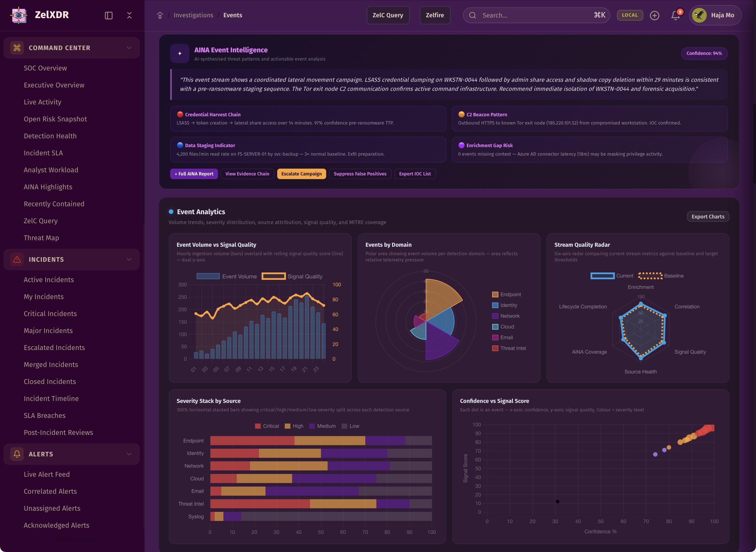Image resolution: width=756 pixels, height=552 pixels.
Task: Open Threat Map in sidebar
Action: (41, 238)
